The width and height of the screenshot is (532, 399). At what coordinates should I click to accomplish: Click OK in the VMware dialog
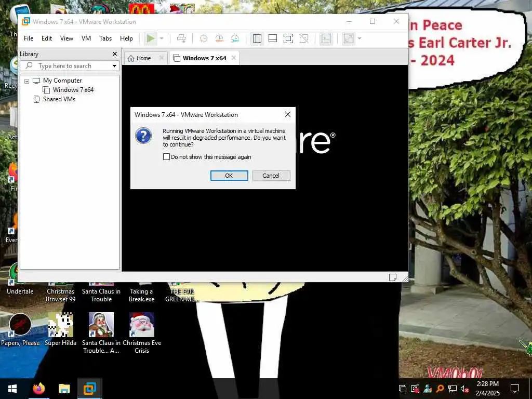click(229, 176)
